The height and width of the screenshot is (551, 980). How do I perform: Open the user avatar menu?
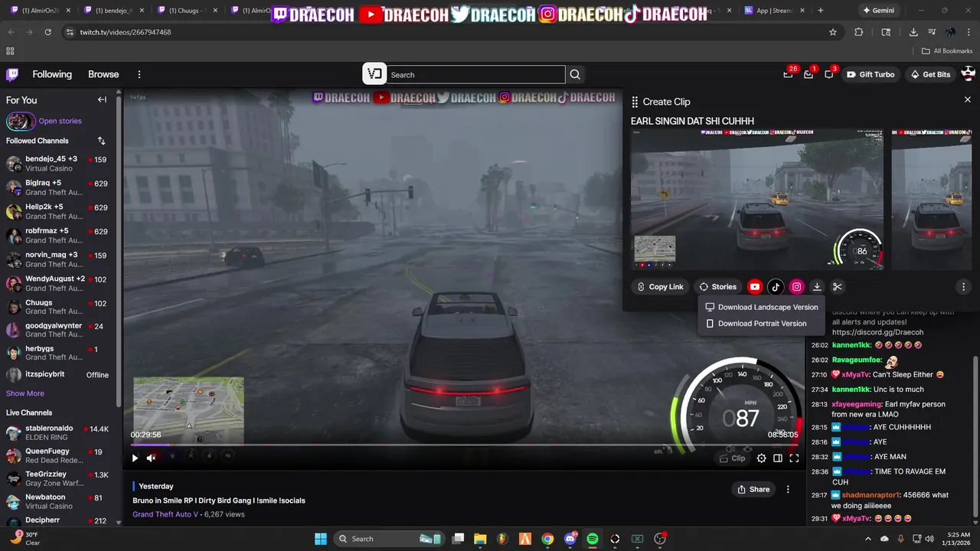point(968,74)
